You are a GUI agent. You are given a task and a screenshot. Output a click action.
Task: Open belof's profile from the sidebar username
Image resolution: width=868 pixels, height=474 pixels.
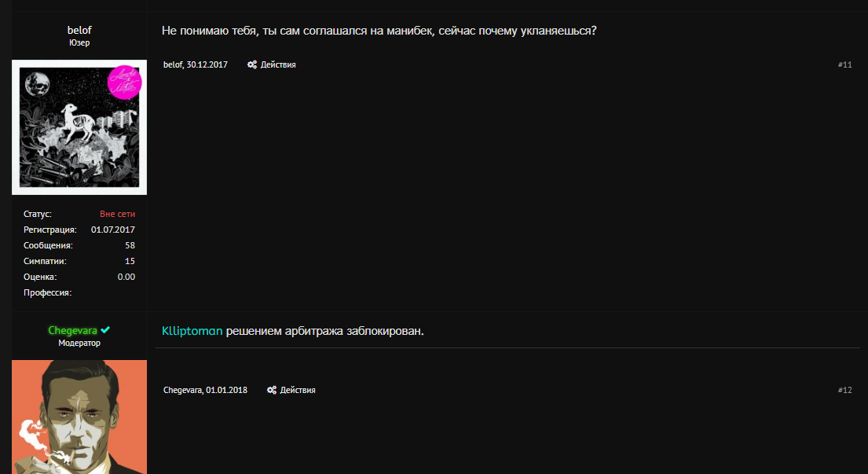[79, 30]
